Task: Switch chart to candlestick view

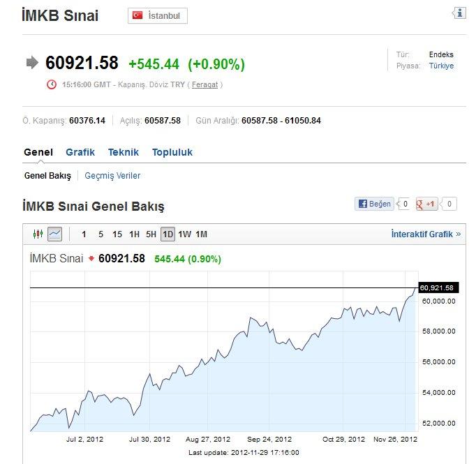Action: pyautogui.click(x=38, y=234)
